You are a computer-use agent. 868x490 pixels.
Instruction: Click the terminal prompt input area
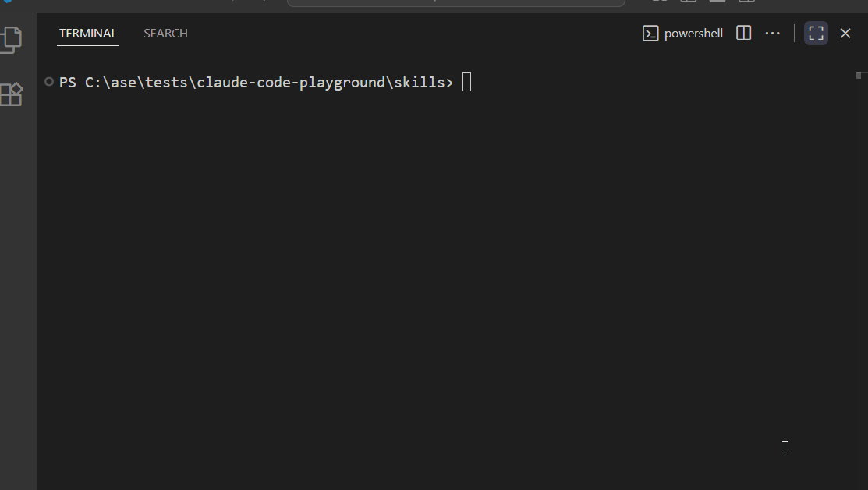tap(466, 82)
